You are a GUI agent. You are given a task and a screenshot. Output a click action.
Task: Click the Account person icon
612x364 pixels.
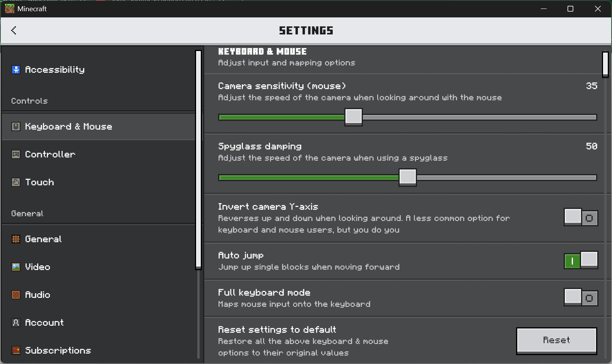coord(16,323)
